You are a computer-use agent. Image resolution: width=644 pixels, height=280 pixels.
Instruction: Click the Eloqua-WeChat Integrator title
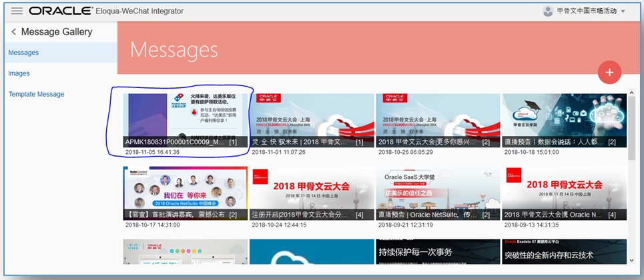click(x=139, y=11)
